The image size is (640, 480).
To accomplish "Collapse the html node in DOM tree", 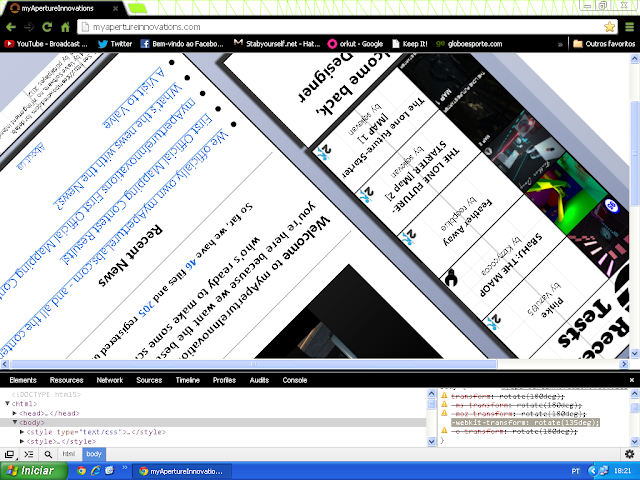I will (x=7, y=404).
